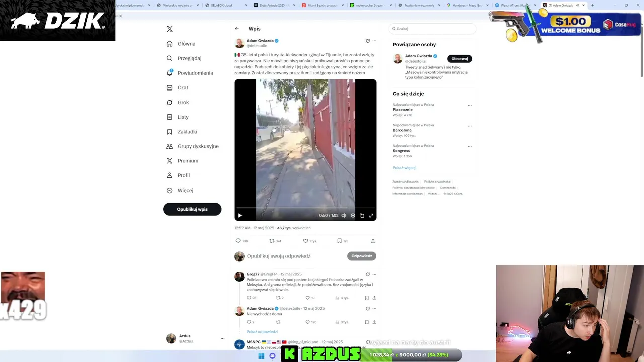Share Greg77's reply
Screen dimensions: 644x362
point(374,298)
